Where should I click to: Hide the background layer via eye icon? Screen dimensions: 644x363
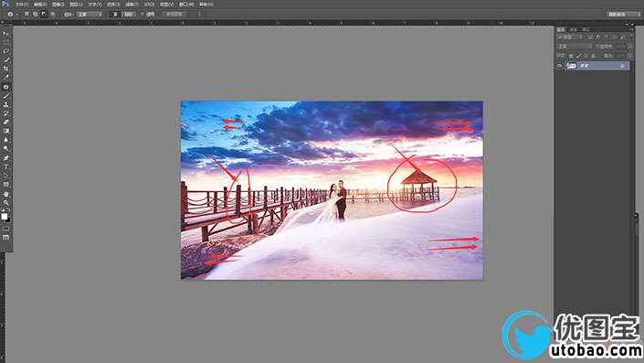click(x=559, y=66)
